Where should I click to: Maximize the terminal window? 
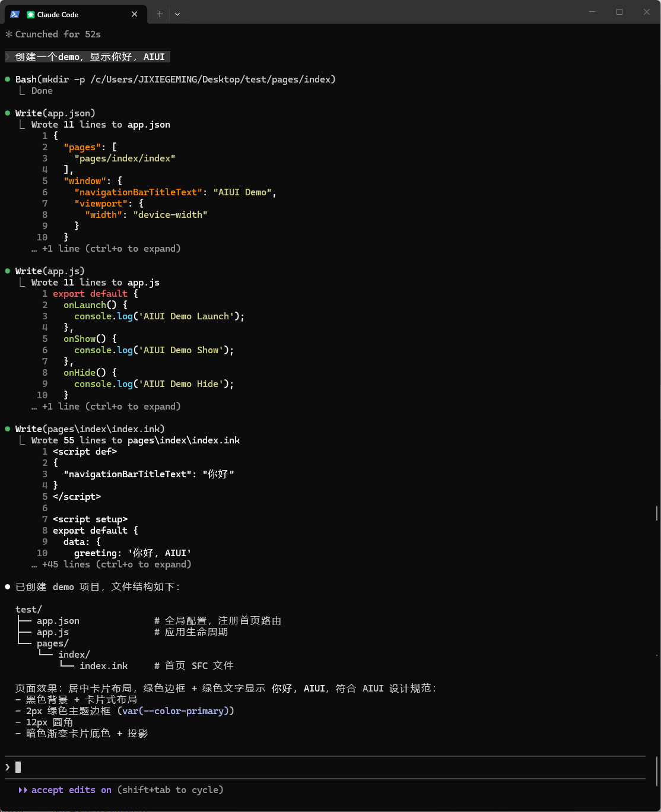(619, 12)
